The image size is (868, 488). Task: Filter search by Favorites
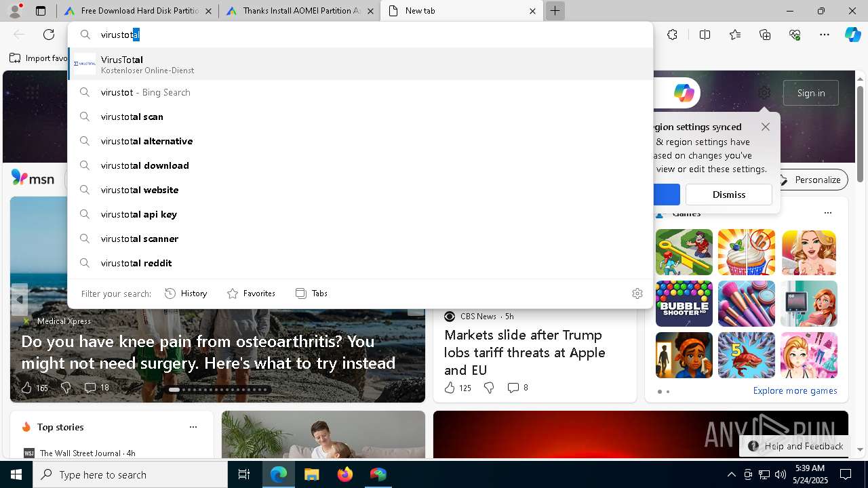(251, 293)
